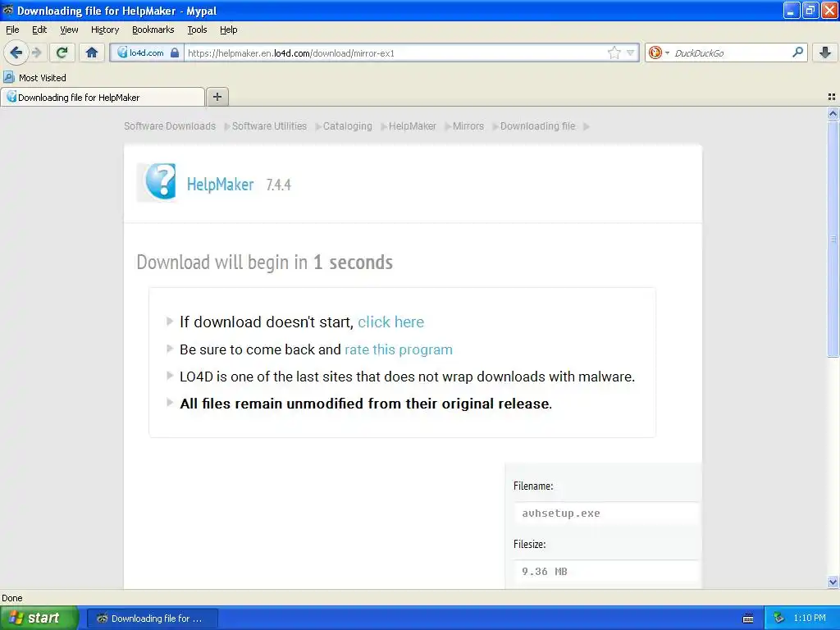Open the downloads arrow button
840x630 pixels.
point(825,52)
